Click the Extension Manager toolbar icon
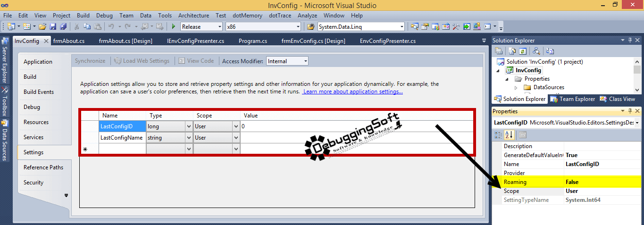The width and height of the screenshot is (644, 225). pyautogui.click(x=477, y=26)
